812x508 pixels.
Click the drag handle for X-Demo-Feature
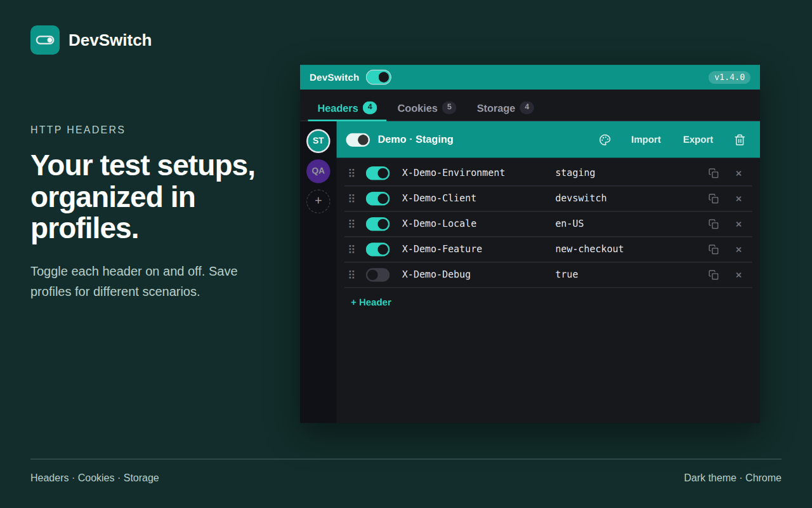tap(351, 249)
